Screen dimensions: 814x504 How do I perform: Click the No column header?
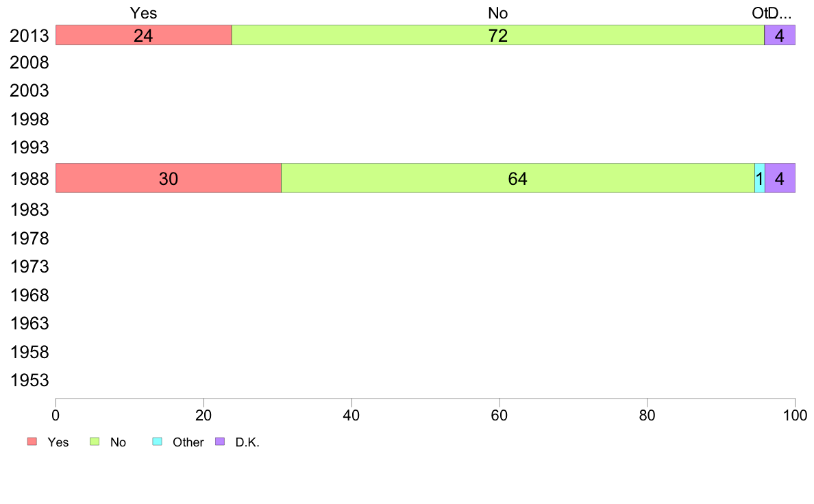click(498, 13)
